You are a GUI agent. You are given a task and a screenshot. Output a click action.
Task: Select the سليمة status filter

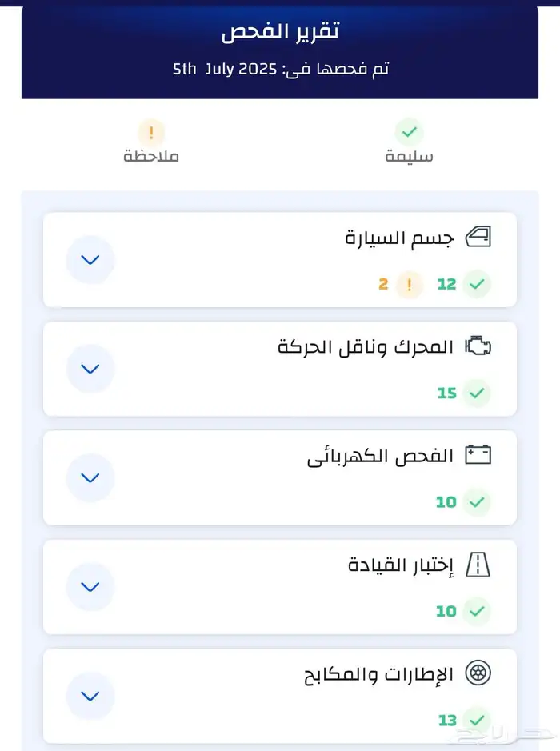(x=409, y=142)
